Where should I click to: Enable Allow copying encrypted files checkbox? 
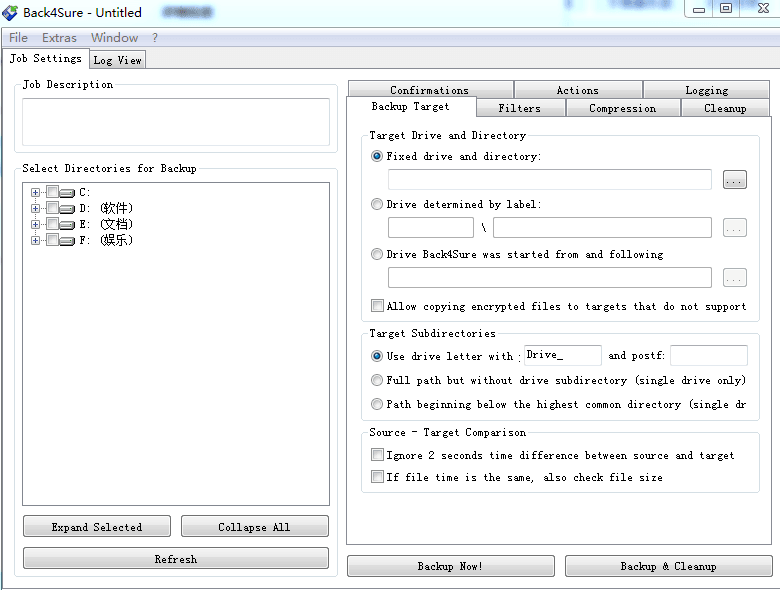coord(378,305)
